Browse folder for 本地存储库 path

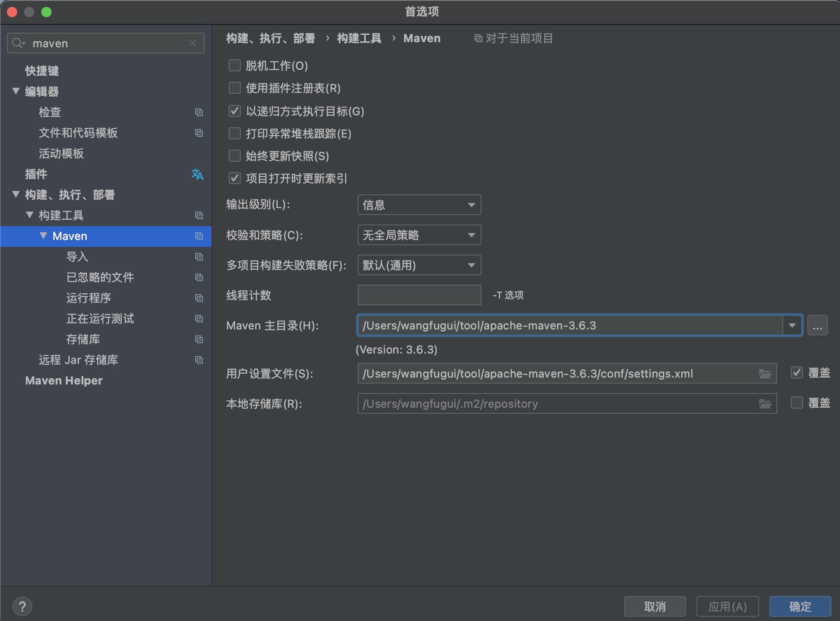(765, 404)
